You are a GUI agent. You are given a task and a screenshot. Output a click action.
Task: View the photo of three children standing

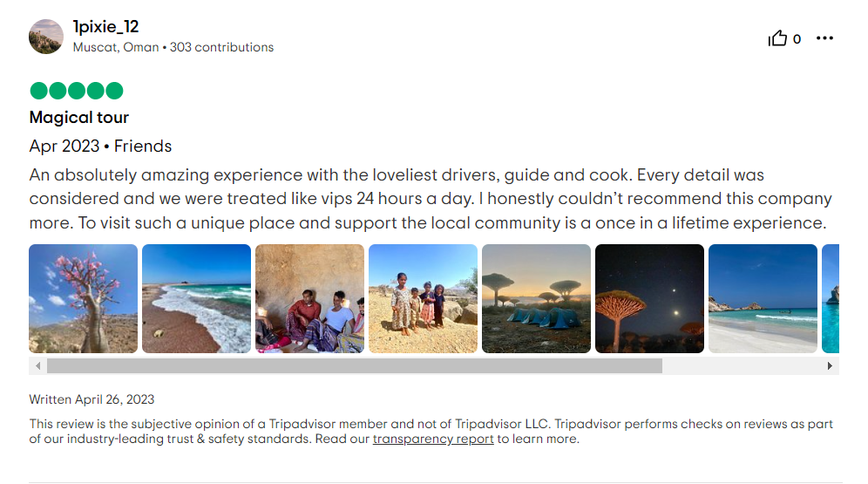(423, 298)
